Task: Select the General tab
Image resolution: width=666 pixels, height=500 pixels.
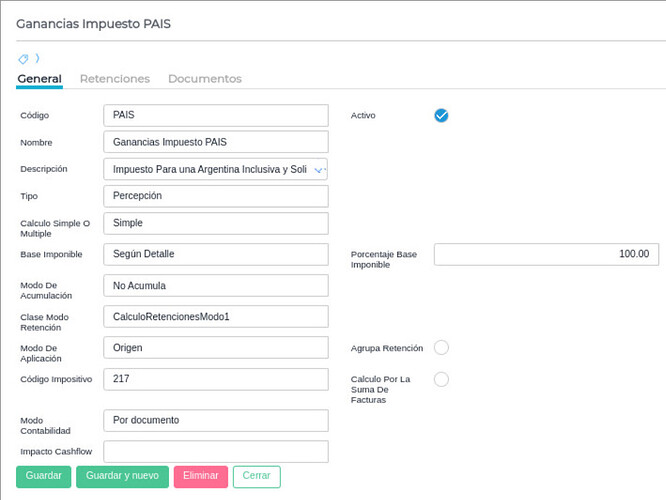Action: tap(39, 78)
